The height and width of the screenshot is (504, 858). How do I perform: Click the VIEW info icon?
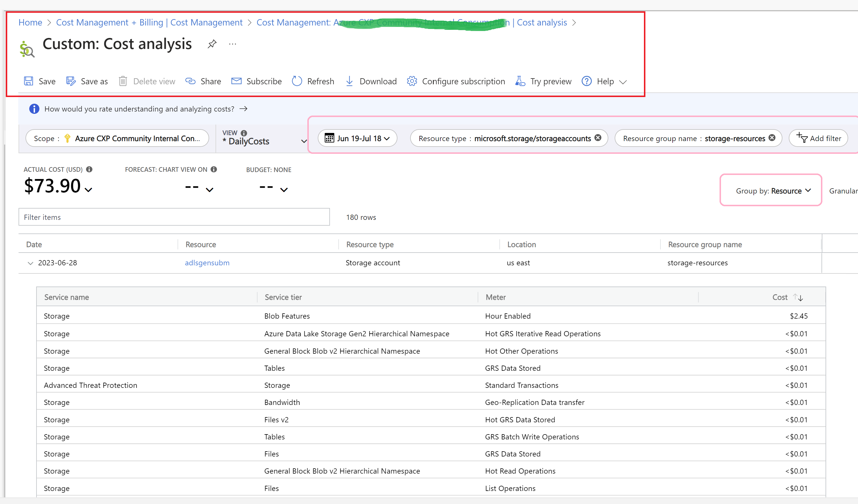244,133
